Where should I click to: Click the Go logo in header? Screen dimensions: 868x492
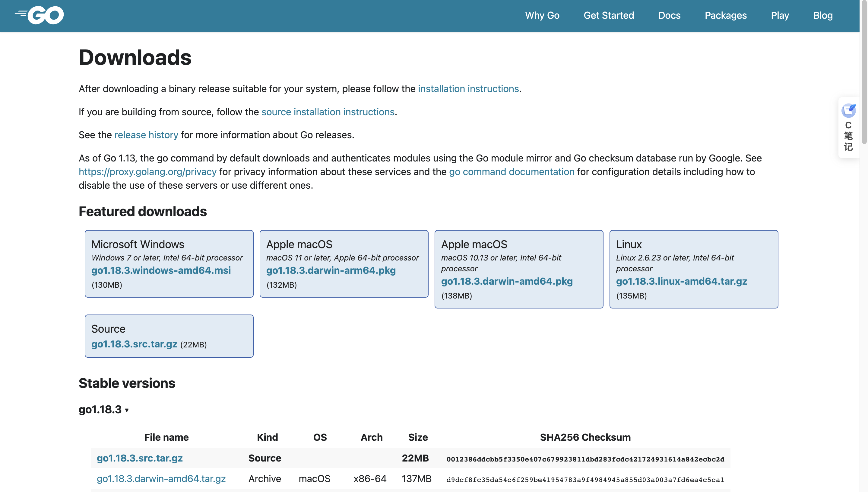pyautogui.click(x=39, y=15)
